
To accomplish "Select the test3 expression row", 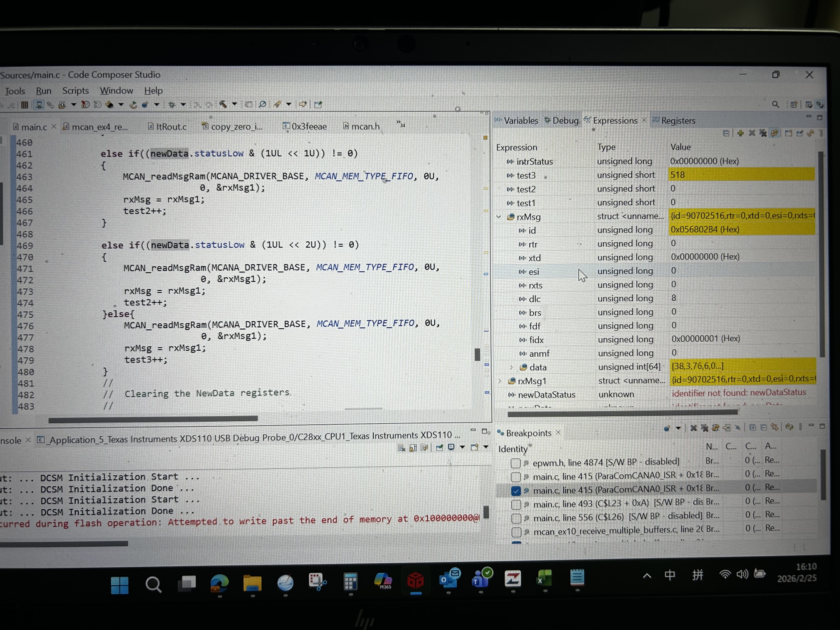I will click(x=655, y=175).
